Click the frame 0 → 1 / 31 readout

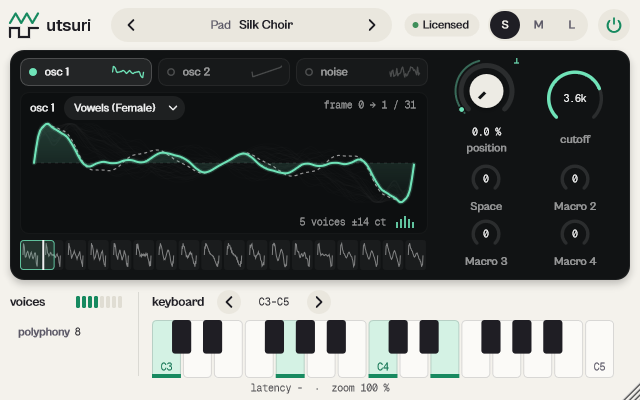[370, 105]
